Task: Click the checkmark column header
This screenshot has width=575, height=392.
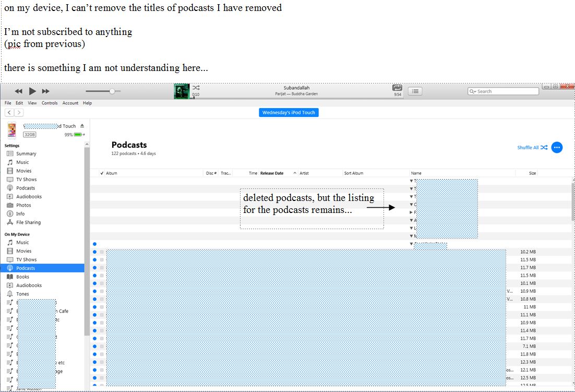Action: click(x=102, y=173)
